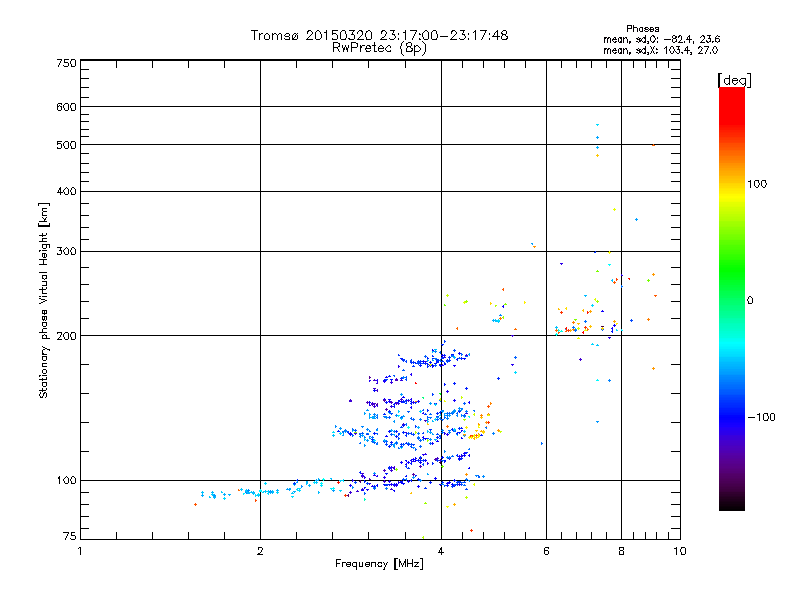Click colorbar tick label '-100'

point(761,417)
